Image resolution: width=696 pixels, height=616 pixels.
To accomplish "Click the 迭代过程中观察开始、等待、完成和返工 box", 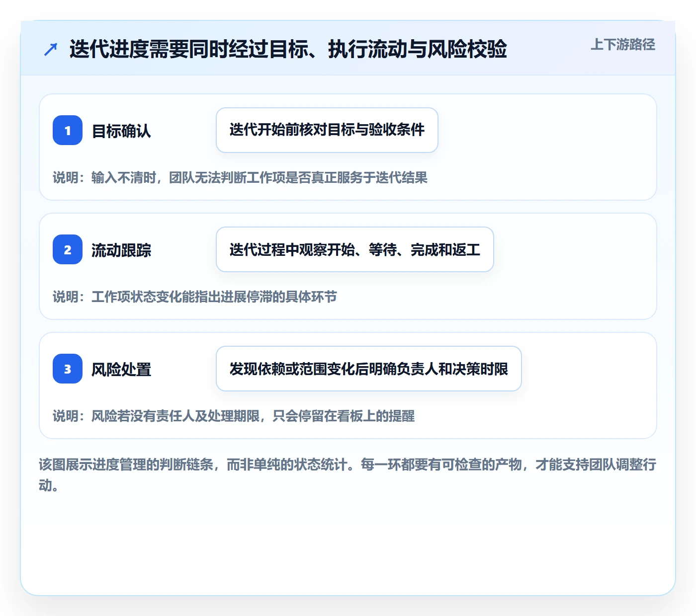I will tap(355, 249).
